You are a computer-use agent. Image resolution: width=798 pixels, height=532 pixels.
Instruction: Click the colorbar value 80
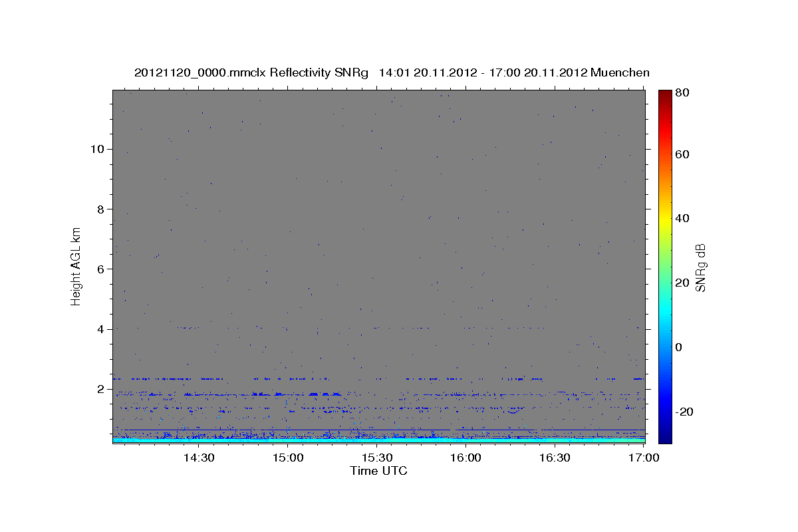point(681,92)
